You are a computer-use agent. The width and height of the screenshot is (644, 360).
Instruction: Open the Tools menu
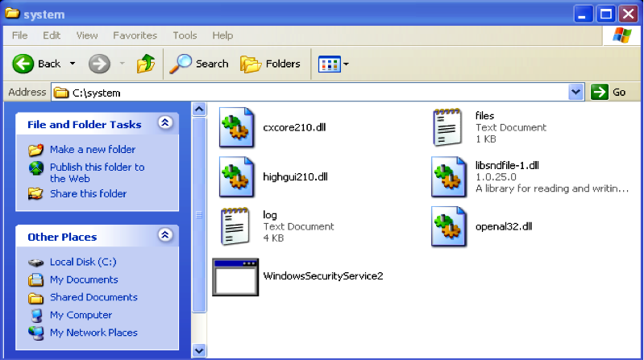[x=185, y=35]
